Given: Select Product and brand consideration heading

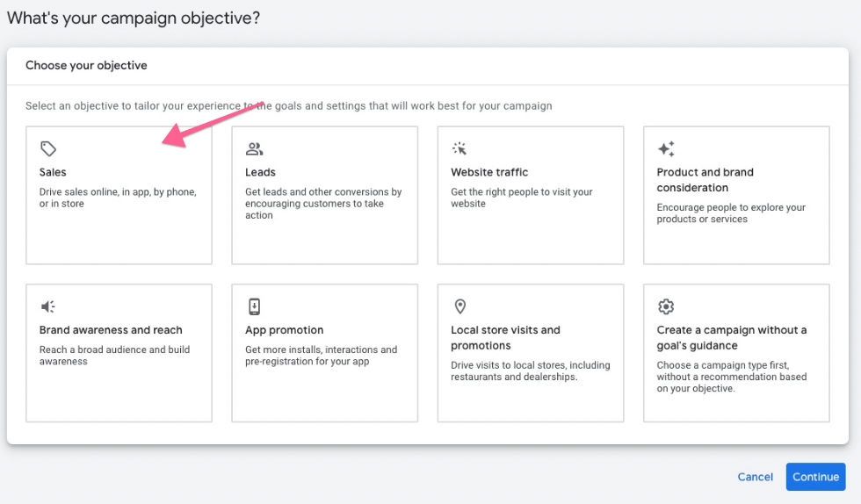Looking at the screenshot, I should 705,179.
